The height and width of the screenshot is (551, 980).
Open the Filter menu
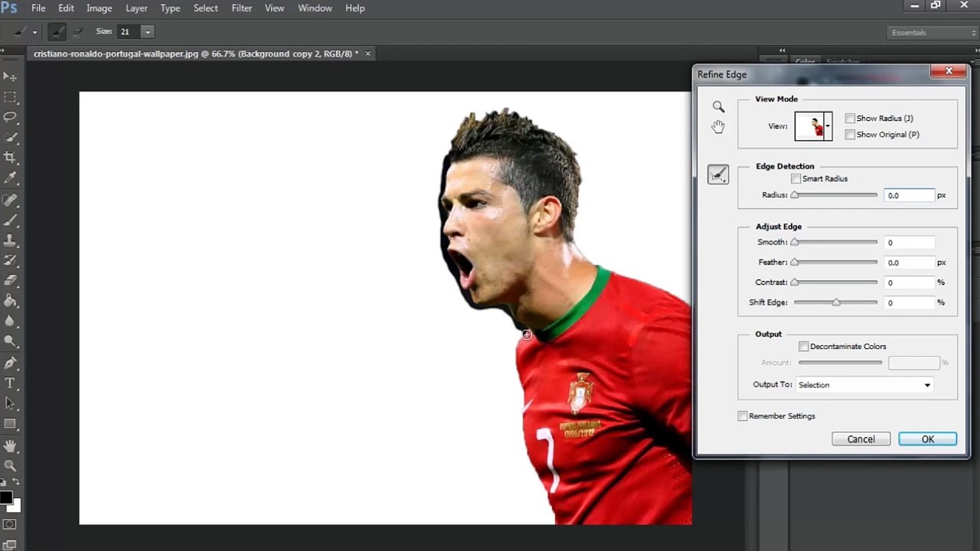point(242,8)
